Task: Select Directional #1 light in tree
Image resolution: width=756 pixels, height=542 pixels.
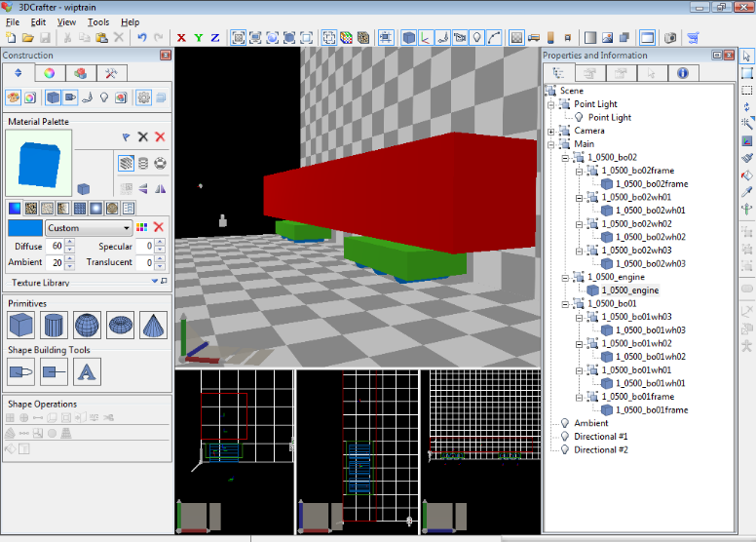Action: click(x=600, y=437)
